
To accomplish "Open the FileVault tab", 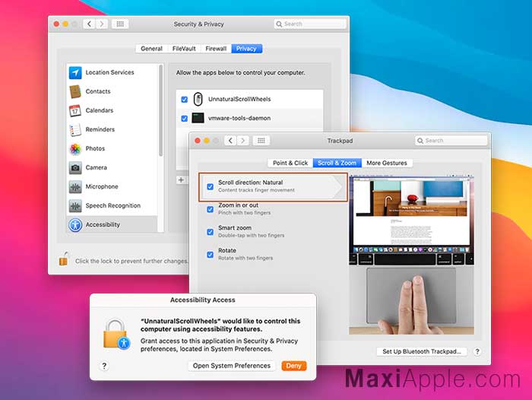I will pyautogui.click(x=184, y=49).
